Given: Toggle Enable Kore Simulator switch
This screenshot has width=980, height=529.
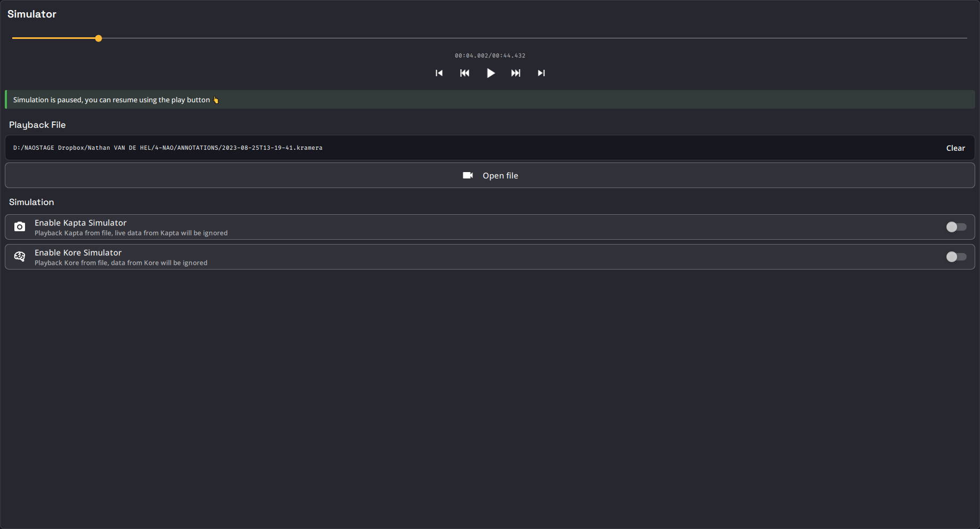Looking at the screenshot, I should 956,257.
